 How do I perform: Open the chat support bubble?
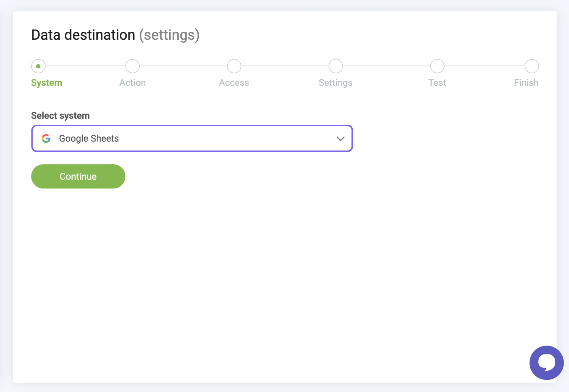tap(546, 362)
